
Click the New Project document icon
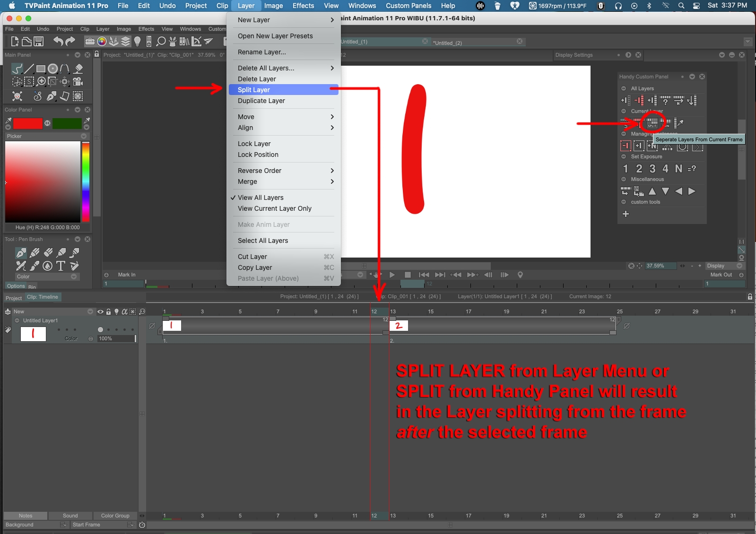[15, 42]
